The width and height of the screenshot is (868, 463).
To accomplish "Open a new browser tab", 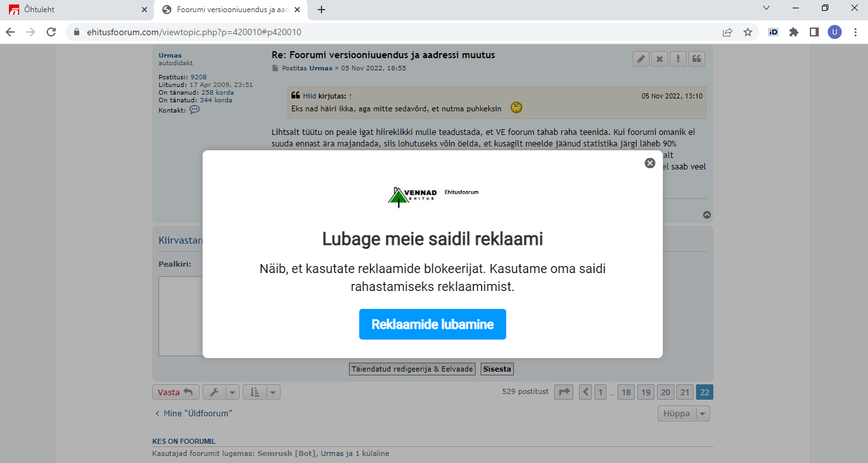I will 322,10.
